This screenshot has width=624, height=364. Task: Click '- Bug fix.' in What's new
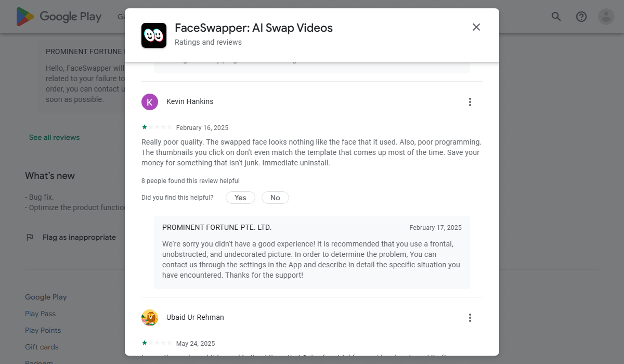coord(40,197)
